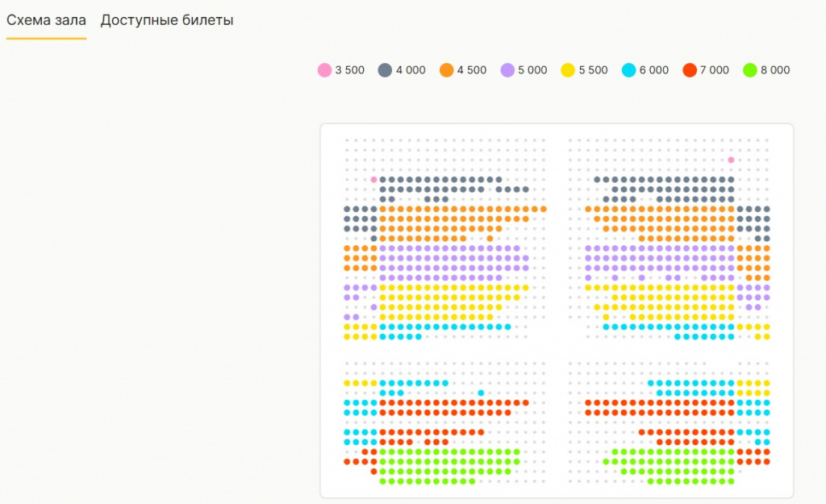Choose the orange 4 500 legend dot
The image size is (826, 504).
coord(446,70)
